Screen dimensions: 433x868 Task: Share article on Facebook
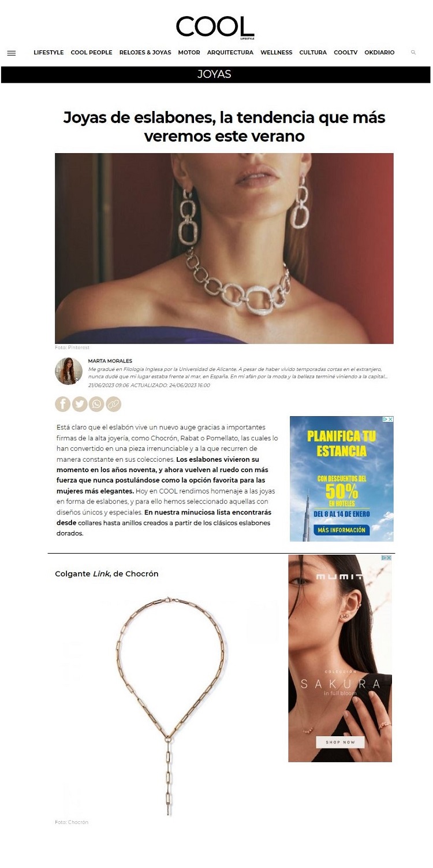[x=62, y=404]
